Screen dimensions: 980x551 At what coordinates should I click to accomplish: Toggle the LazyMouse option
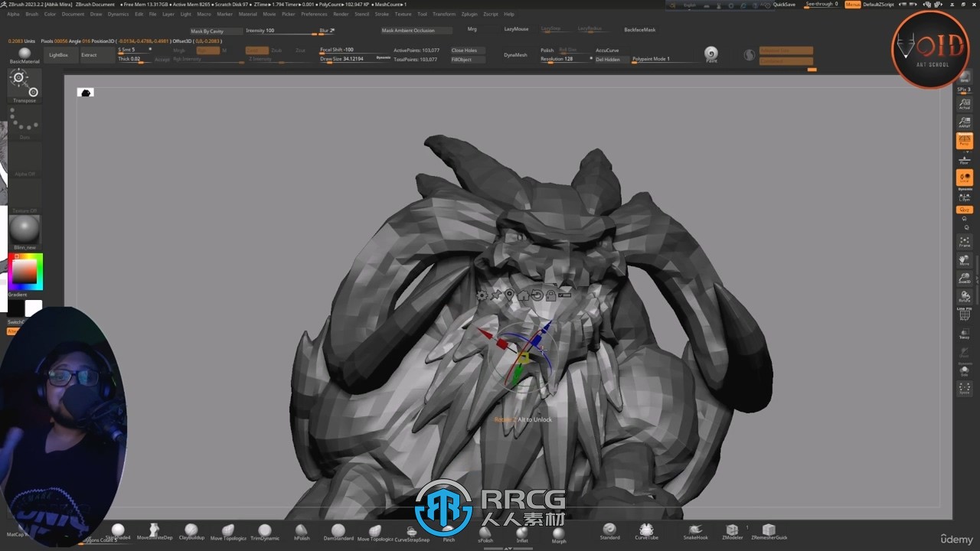click(x=516, y=29)
